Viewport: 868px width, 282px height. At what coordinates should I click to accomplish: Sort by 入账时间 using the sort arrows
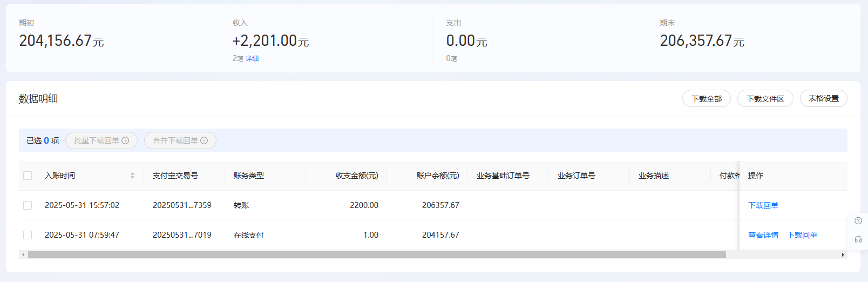pyautogui.click(x=132, y=176)
